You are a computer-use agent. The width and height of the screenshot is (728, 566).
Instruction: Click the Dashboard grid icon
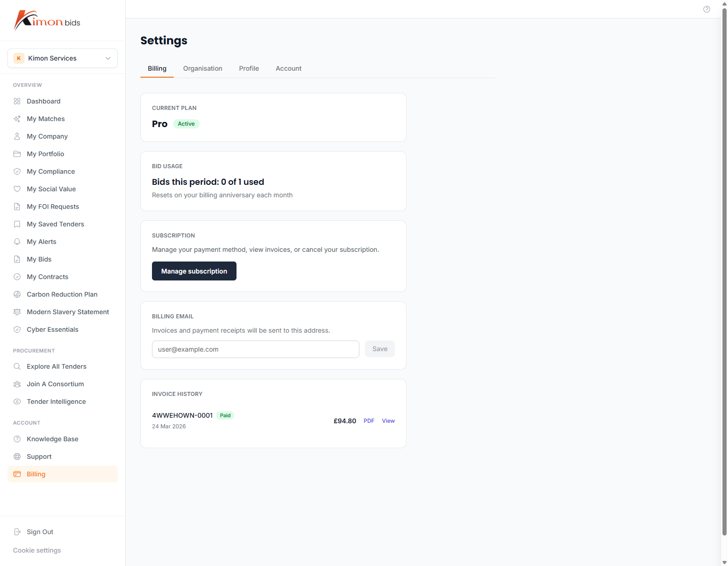(17, 101)
